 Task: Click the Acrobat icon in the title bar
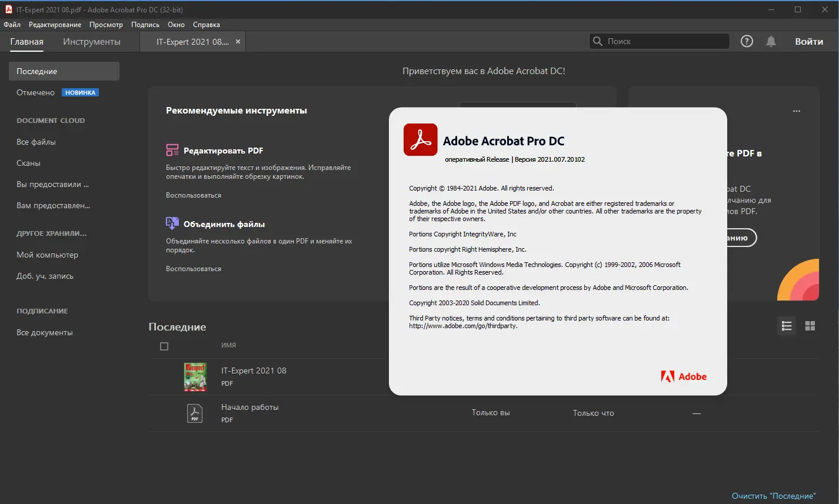[x=8, y=9]
